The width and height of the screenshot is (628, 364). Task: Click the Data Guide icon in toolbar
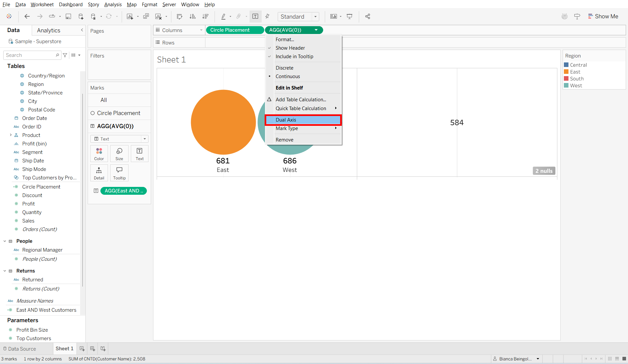click(565, 16)
